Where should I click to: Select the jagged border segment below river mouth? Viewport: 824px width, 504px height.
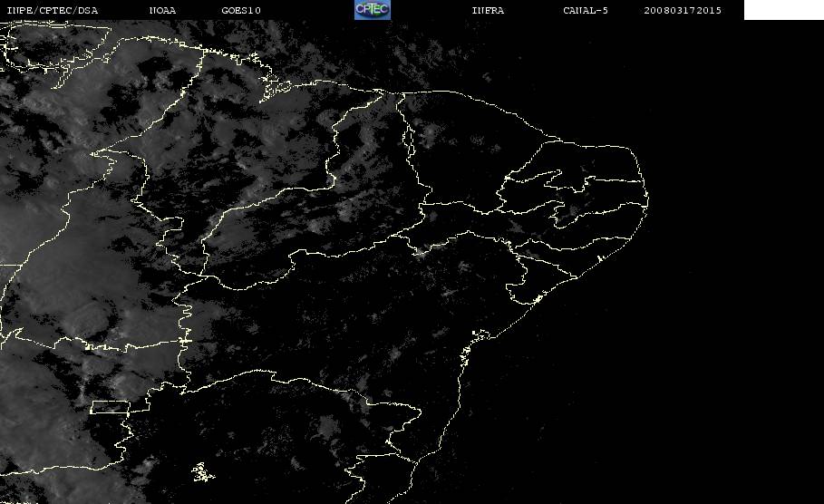(409, 140)
